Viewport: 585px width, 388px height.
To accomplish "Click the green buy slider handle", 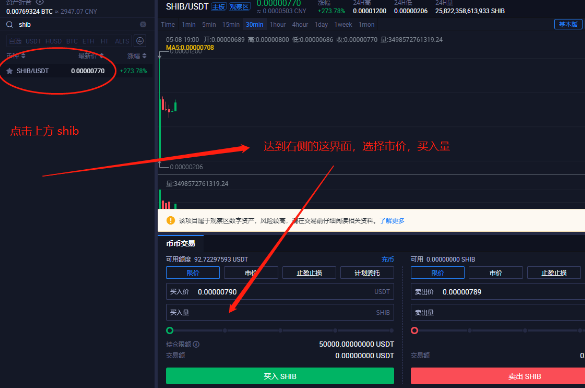I will [x=170, y=331].
